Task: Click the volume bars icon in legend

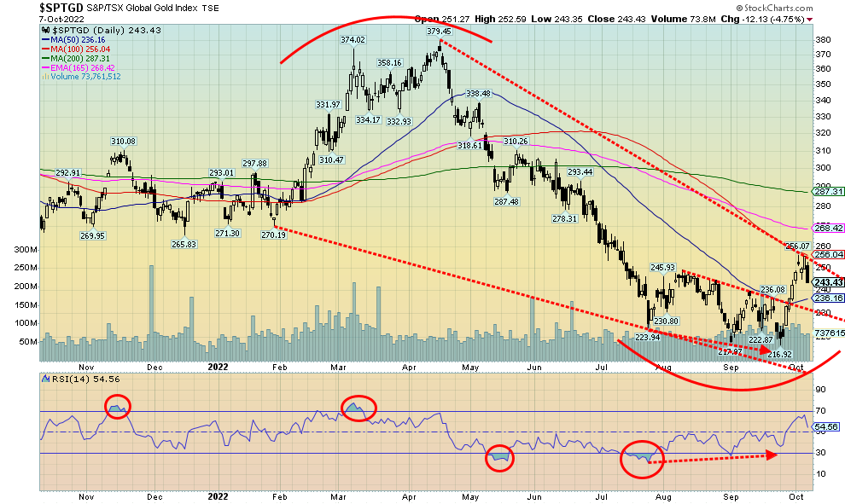Action: pyautogui.click(x=44, y=76)
